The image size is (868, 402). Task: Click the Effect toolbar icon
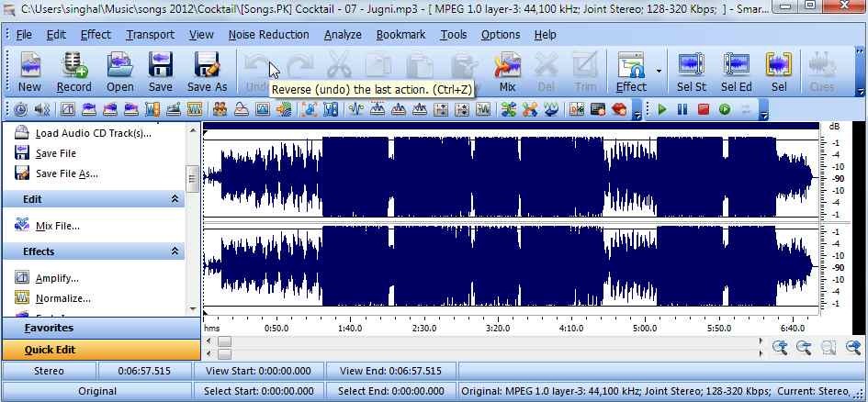click(631, 71)
